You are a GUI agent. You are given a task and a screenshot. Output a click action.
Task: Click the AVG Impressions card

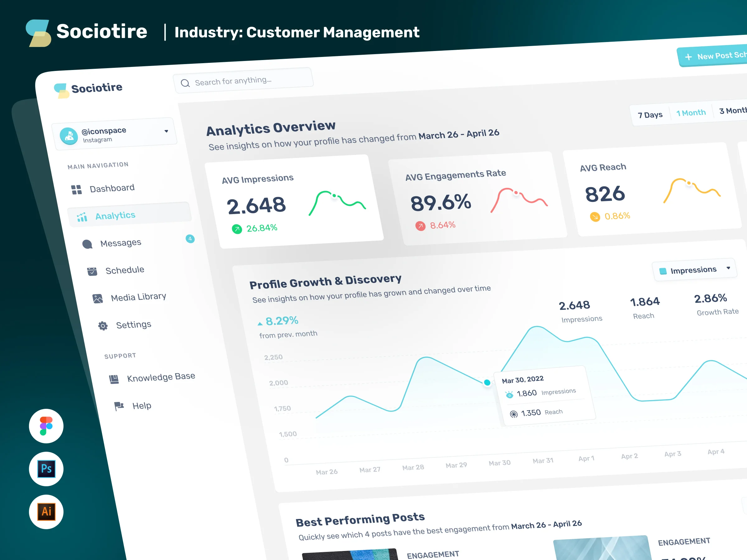pyautogui.click(x=294, y=202)
